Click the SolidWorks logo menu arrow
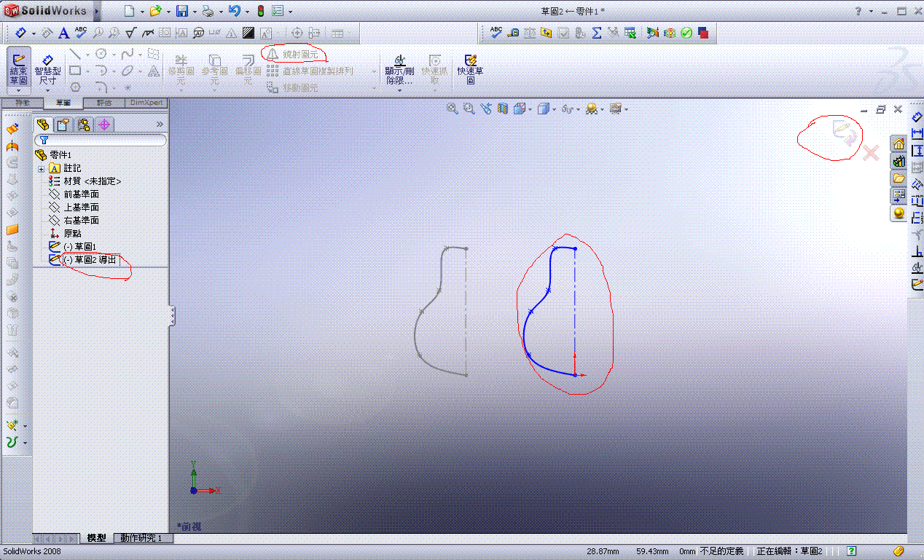The height and width of the screenshot is (560, 924). (96, 11)
